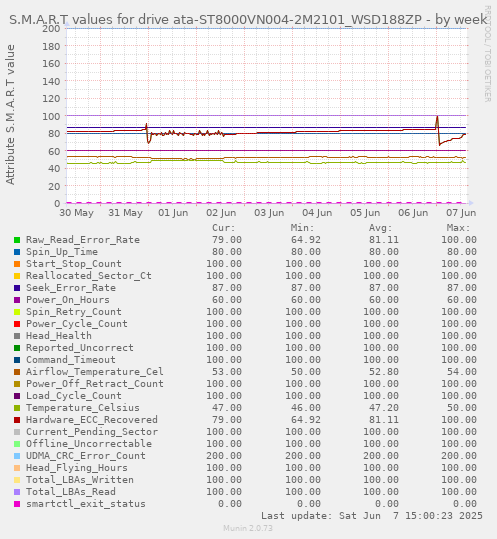Click the Power_On_Hours magenta legend swatch
The image size is (497, 539).
17,300
